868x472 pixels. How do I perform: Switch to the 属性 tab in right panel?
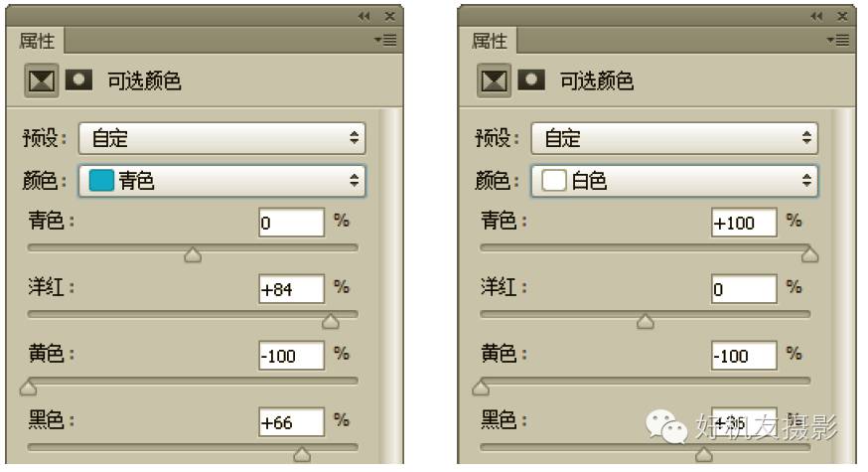click(x=490, y=41)
